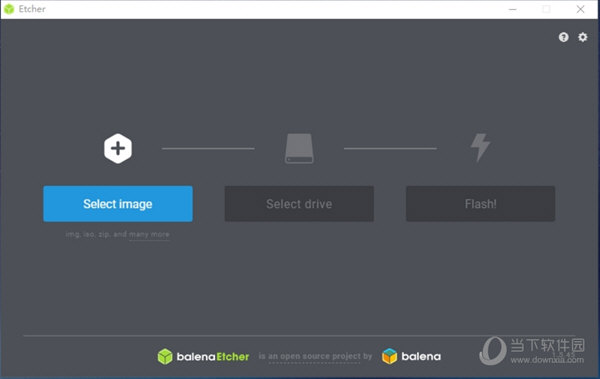Close the Etcher window
Viewport: 600px width, 379px height.
pos(580,9)
